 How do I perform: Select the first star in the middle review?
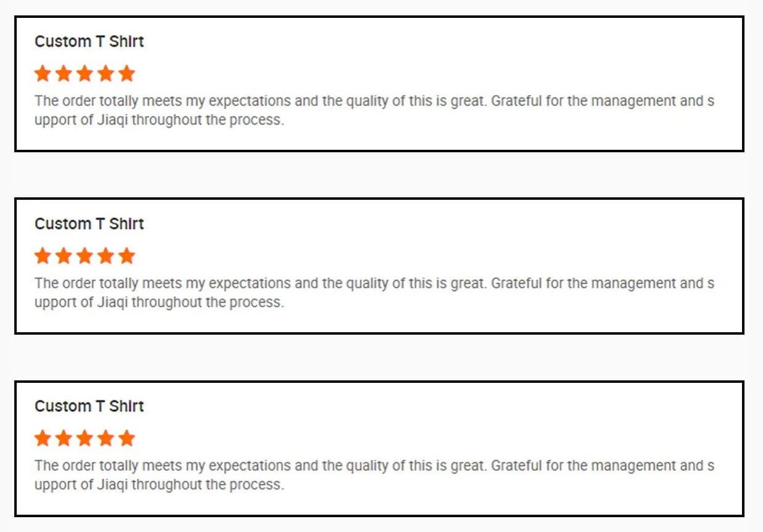tap(43, 256)
